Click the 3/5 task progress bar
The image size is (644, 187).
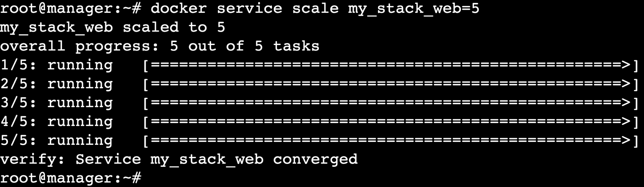(391, 103)
